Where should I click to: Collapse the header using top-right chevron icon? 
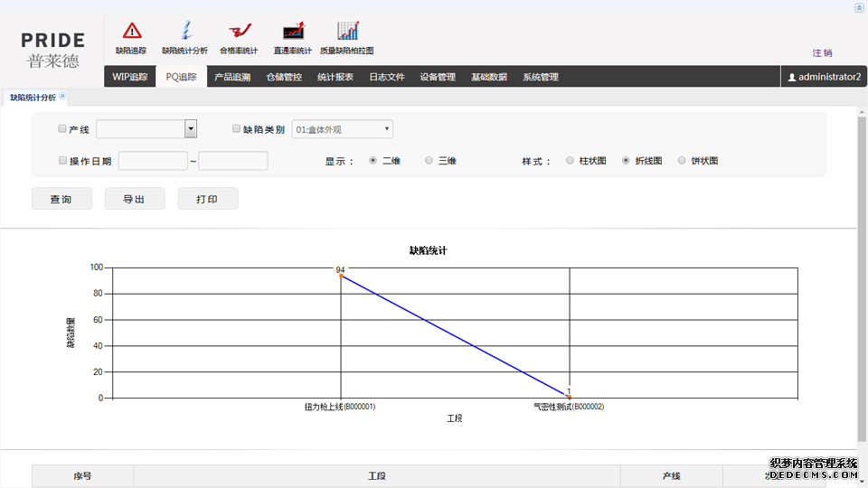859,7
